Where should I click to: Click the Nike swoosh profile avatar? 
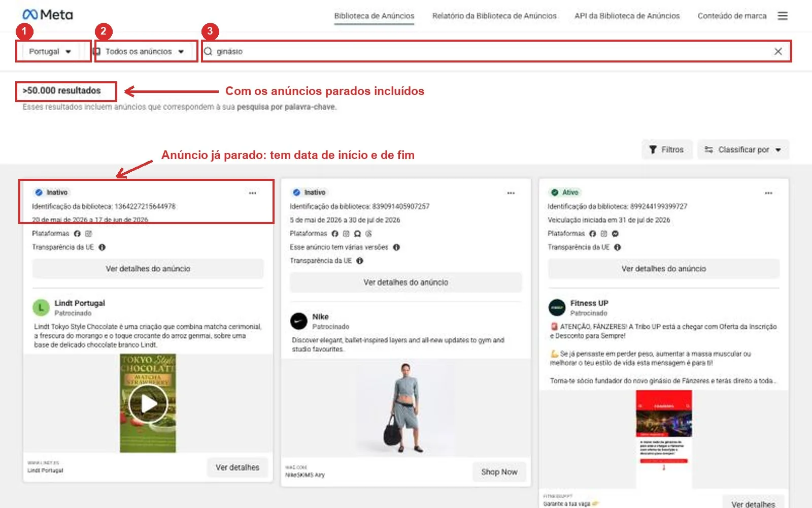[298, 321]
